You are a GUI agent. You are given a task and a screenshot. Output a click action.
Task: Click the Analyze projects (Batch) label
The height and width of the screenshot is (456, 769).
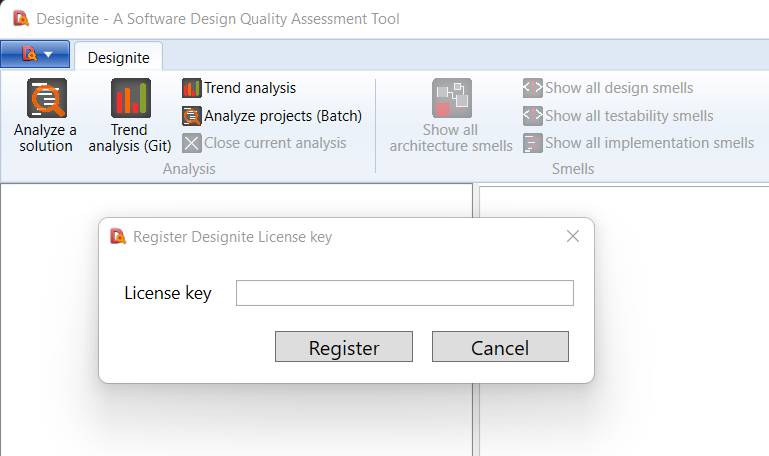click(283, 116)
